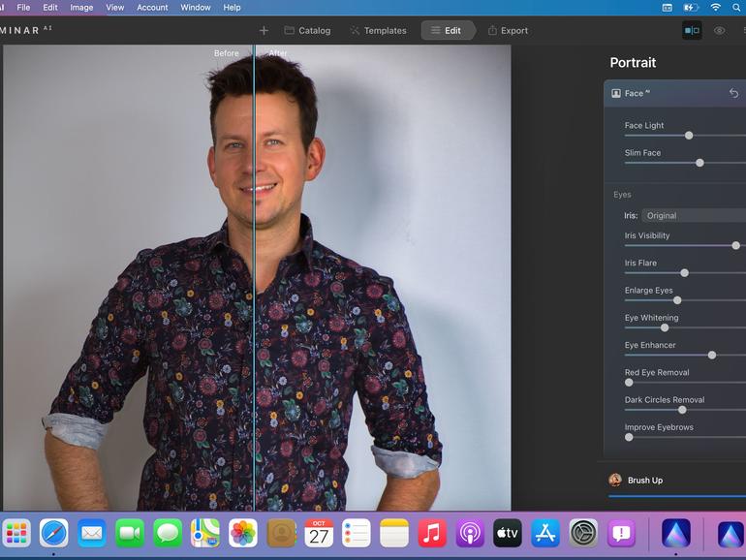Launch Apple Music from the dock

tap(432, 533)
